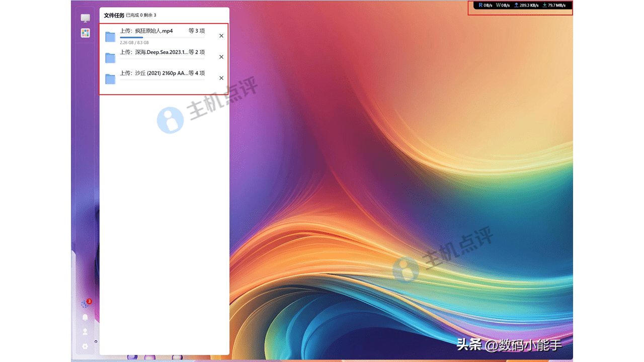This screenshot has height=362, width=644.
Task: Click folder icon of 疯狂原始人.mp4 upload
Action: 110,37
